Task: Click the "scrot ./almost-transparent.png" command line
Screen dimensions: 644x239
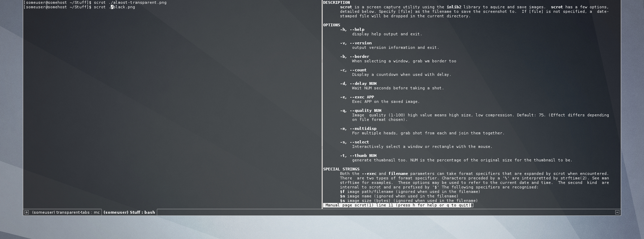Action: pyautogui.click(x=95, y=2)
